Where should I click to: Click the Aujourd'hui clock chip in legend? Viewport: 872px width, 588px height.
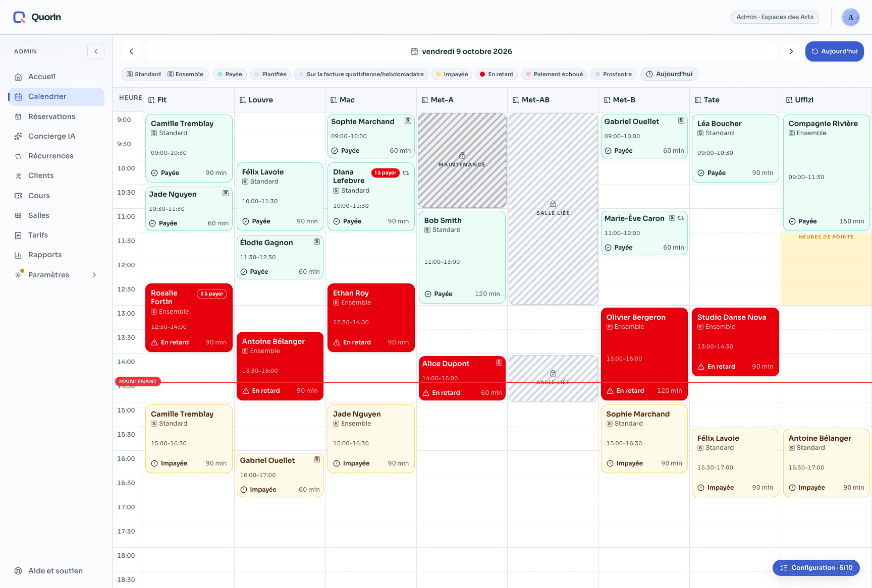click(669, 74)
